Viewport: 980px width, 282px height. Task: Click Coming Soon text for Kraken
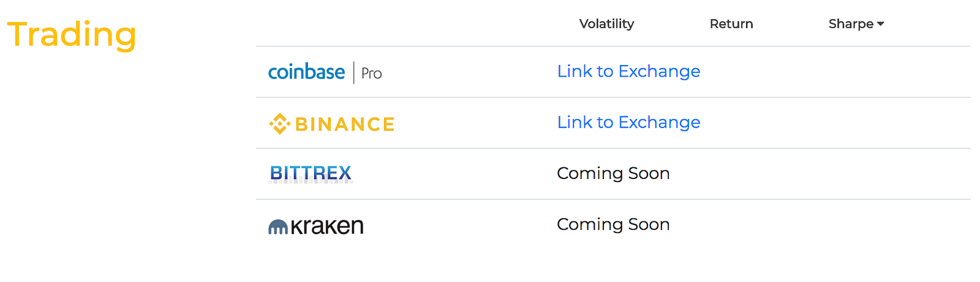point(613,224)
